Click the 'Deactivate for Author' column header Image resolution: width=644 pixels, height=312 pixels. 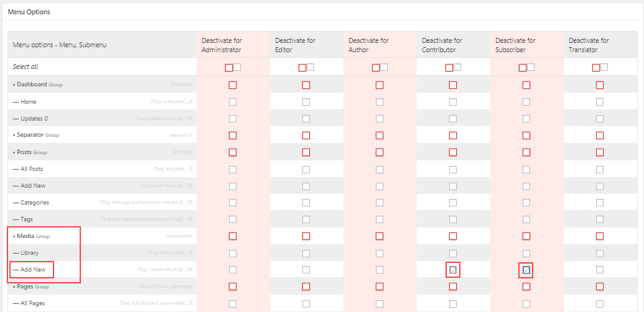point(368,45)
